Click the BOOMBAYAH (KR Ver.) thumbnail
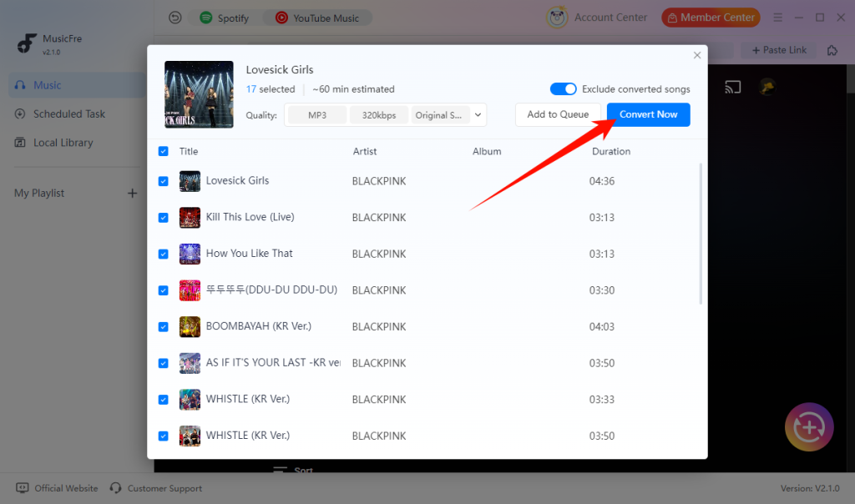The width and height of the screenshot is (855, 504). pyautogui.click(x=190, y=327)
